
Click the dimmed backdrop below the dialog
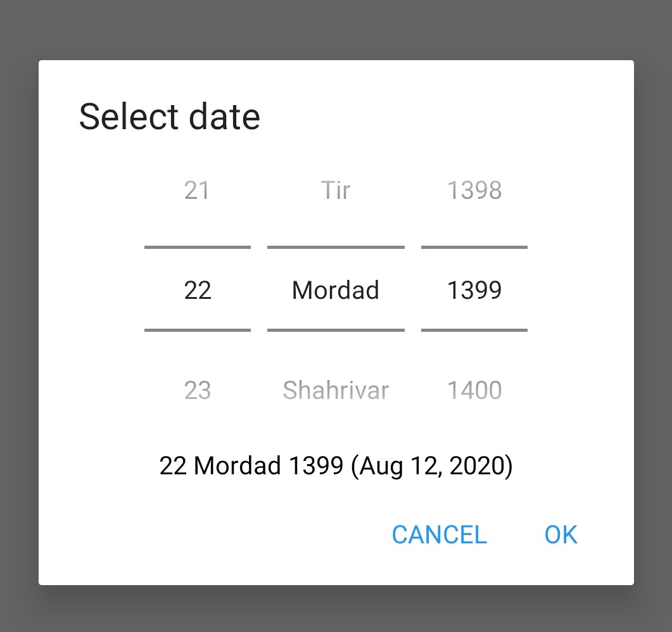[336, 609]
